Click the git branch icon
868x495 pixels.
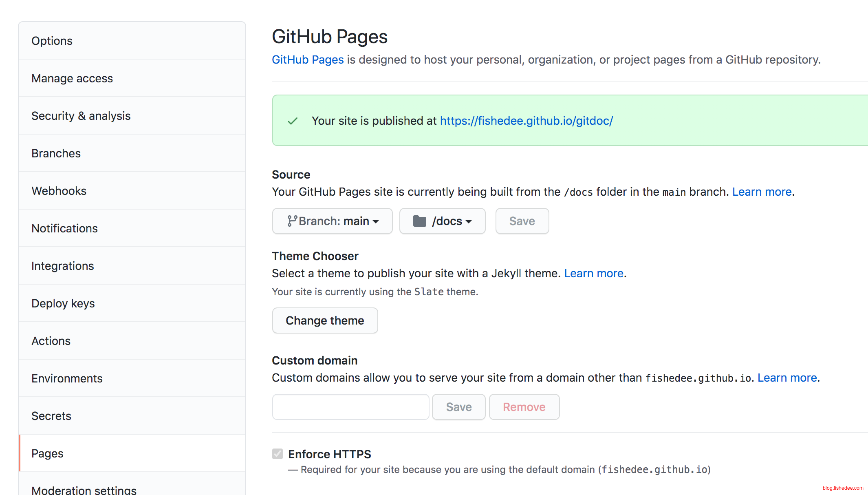click(292, 221)
